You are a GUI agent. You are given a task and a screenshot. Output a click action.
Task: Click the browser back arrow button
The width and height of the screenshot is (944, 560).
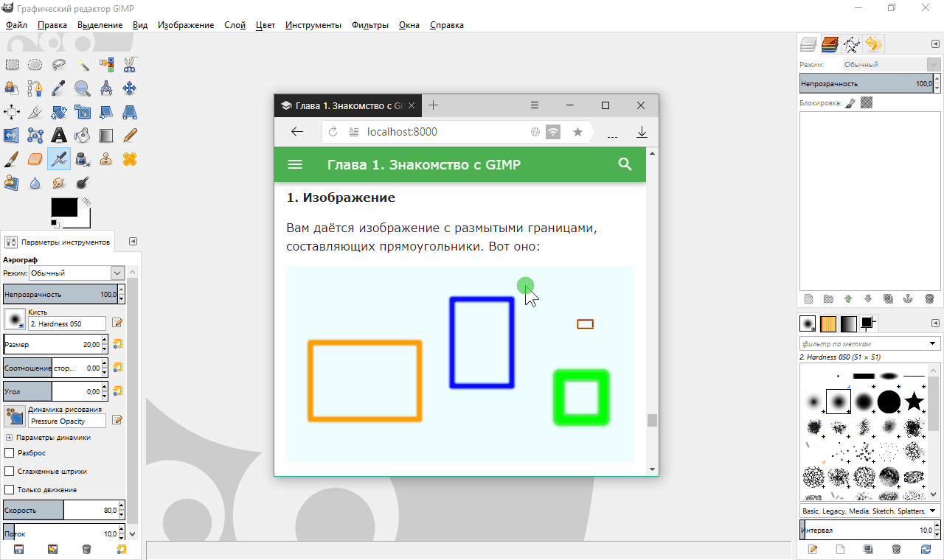[x=297, y=132]
